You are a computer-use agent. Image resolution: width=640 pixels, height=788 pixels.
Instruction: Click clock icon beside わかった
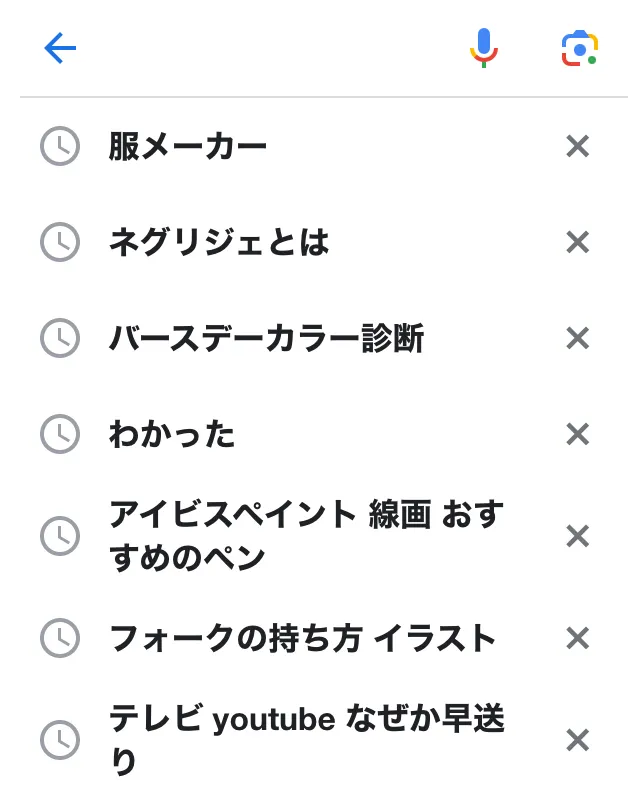60,434
